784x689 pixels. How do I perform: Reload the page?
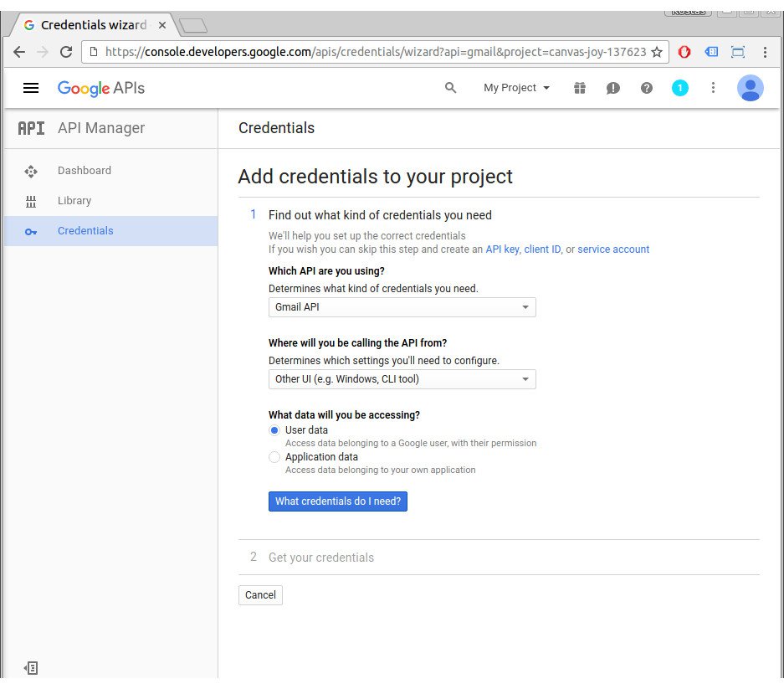[66, 52]
